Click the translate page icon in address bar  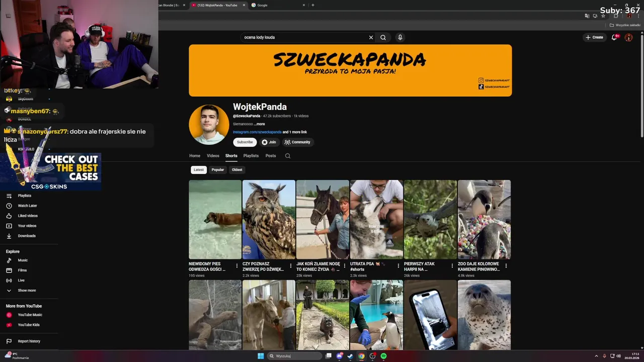click(x=587, y=16)
